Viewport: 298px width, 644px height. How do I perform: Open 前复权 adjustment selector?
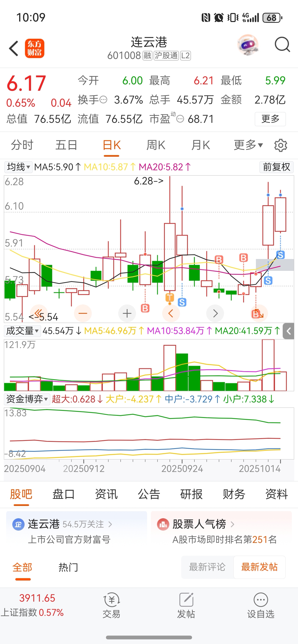pyautogui.click(x=276, y=167)
